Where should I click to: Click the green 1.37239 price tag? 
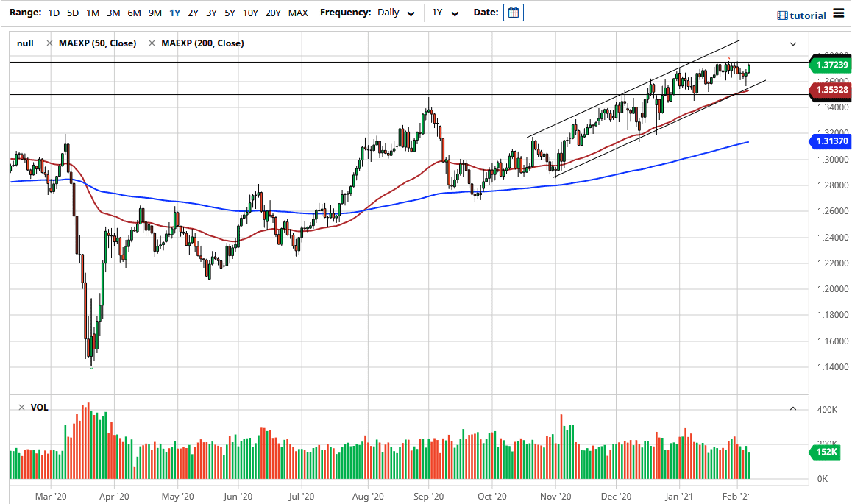point(829,65)
